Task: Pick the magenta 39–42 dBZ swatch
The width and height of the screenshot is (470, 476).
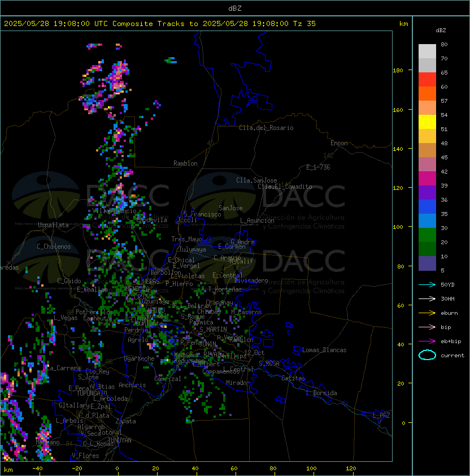Action: pyautogui.click(x=427, y=179)
